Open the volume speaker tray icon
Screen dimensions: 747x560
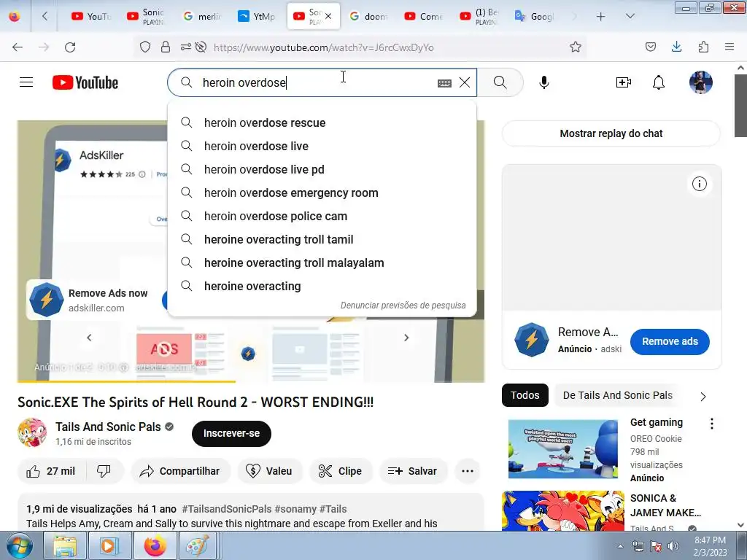coord(673,546)
